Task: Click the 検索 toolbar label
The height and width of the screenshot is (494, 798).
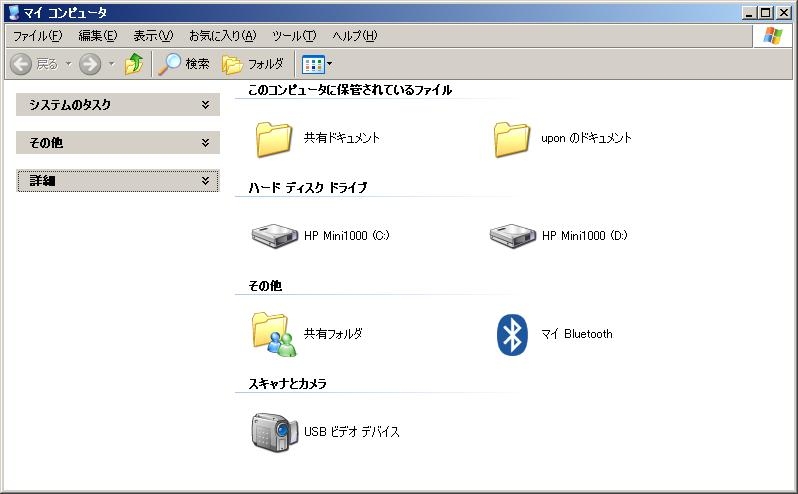Action: (197, 64)
